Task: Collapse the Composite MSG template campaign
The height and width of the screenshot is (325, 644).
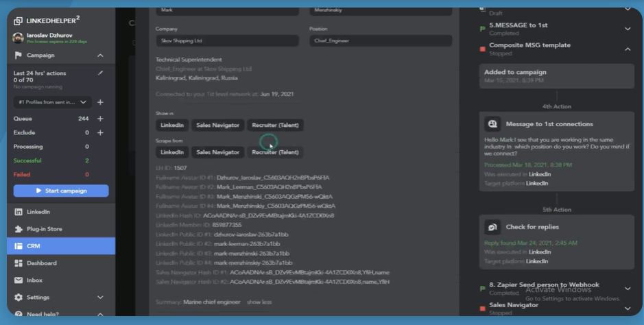Action: click(628, 49)
